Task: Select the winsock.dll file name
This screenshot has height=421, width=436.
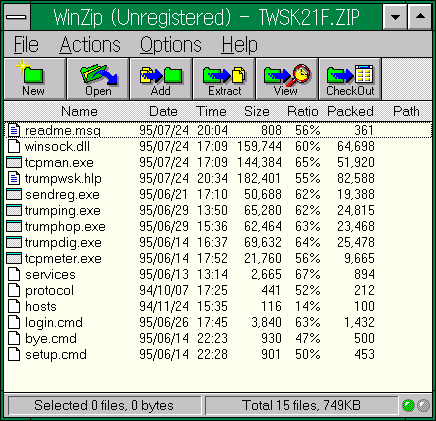Action: 57,146
